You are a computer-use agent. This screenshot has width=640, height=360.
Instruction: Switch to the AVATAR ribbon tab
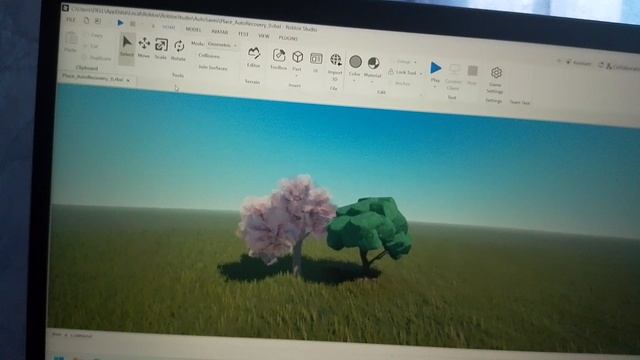tap(220, 31)
